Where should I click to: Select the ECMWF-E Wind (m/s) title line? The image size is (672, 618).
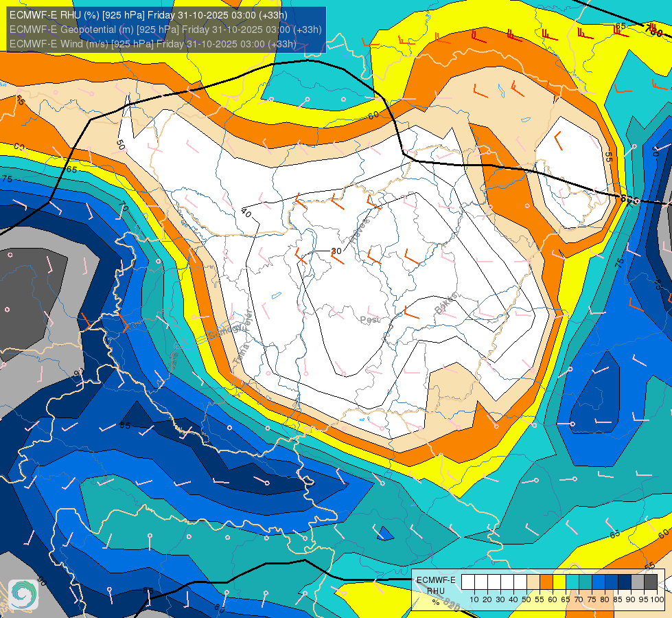coord(153,44)
